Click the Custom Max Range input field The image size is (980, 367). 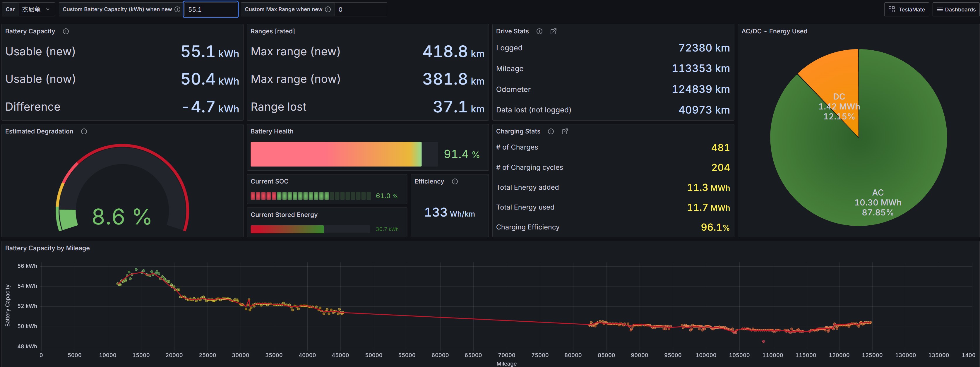pyautogui.click(x=361, y=9)
